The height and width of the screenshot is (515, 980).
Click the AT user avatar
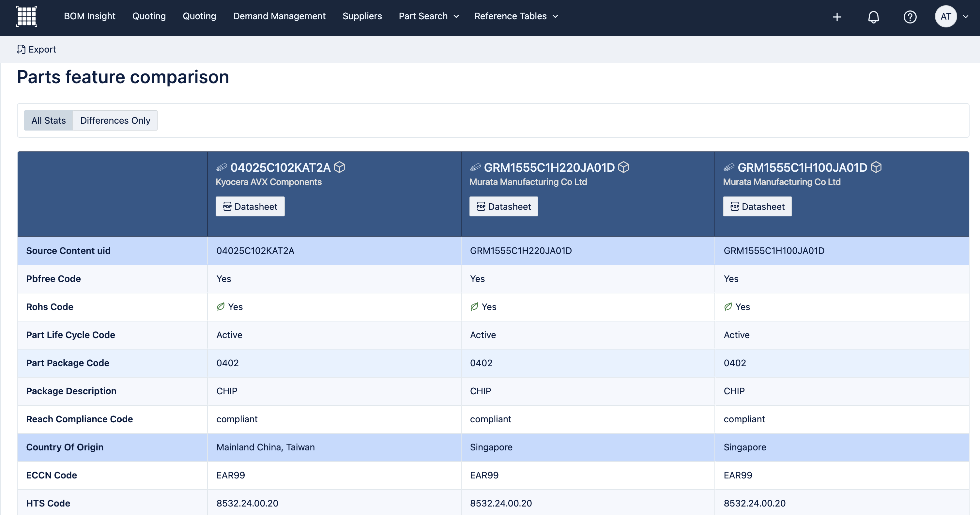point(945,16)
